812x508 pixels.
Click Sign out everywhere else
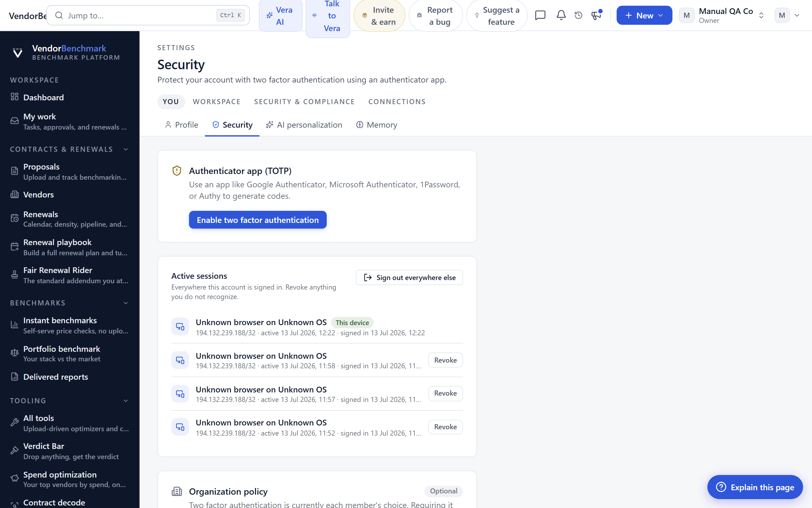tap(409, 277)
